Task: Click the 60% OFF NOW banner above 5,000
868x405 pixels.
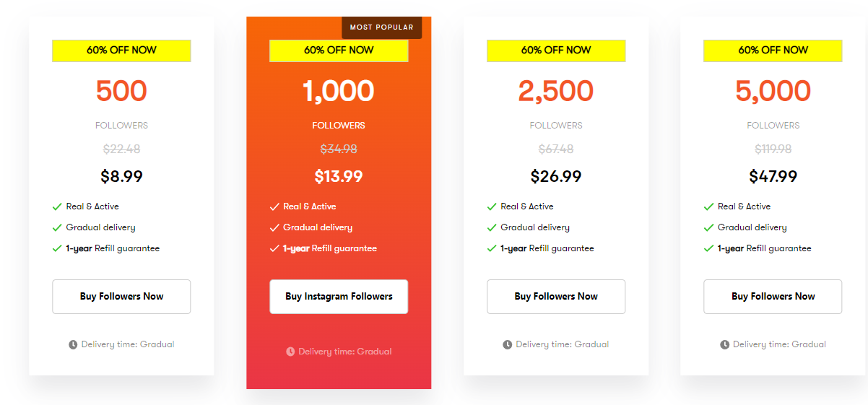Action: tap(773, 51)
